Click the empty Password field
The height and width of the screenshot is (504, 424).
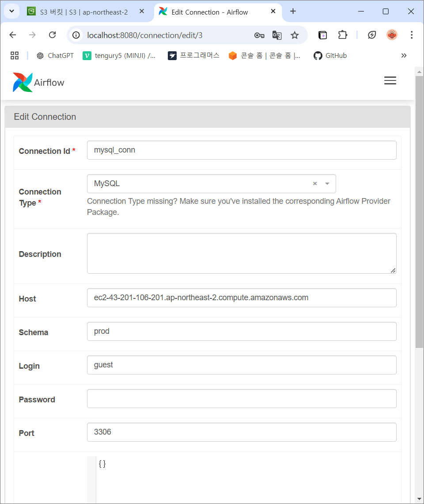(x=242, y=399)
